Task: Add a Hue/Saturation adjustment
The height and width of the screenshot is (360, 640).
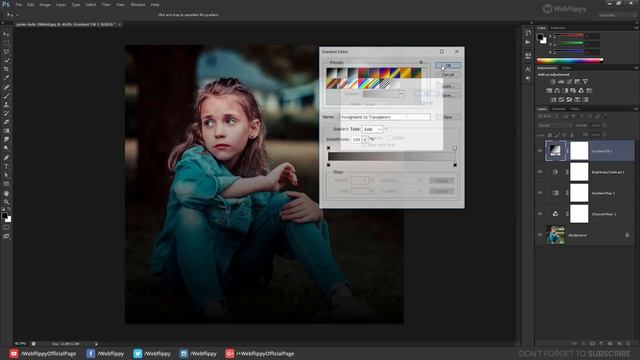Action: click(549, 91)
